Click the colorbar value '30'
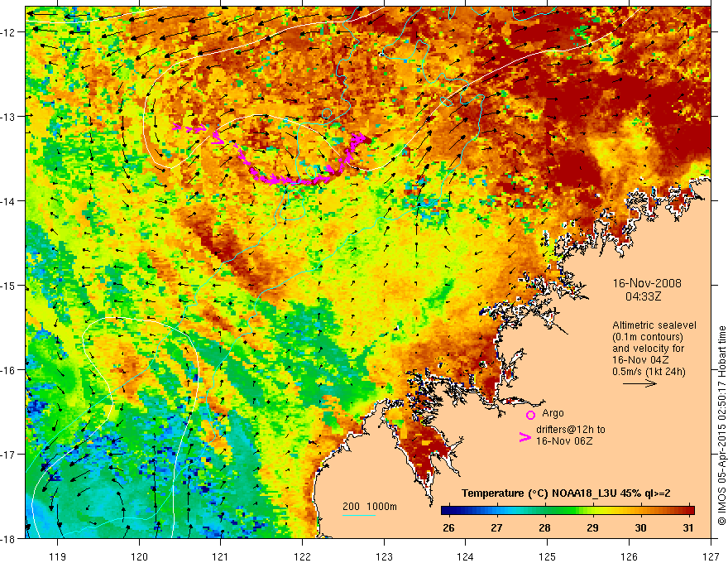The image size is (728, 563). point(640,528)
